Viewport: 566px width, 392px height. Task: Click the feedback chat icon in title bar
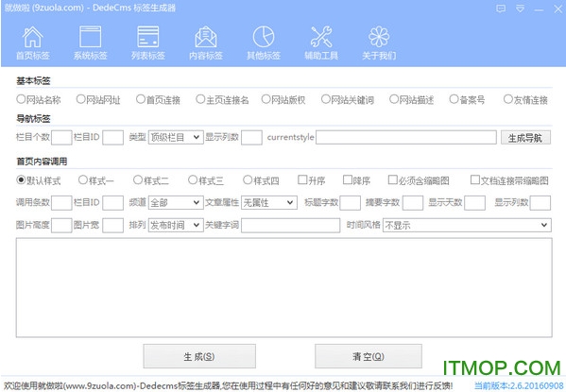[x=501, y=9]
